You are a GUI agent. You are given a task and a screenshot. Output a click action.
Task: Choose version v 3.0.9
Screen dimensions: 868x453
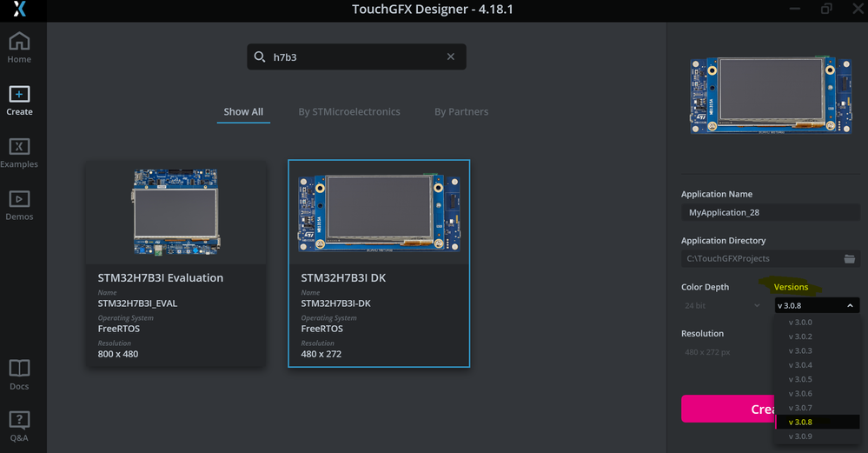pyautogui.click(x=817, y=436)
